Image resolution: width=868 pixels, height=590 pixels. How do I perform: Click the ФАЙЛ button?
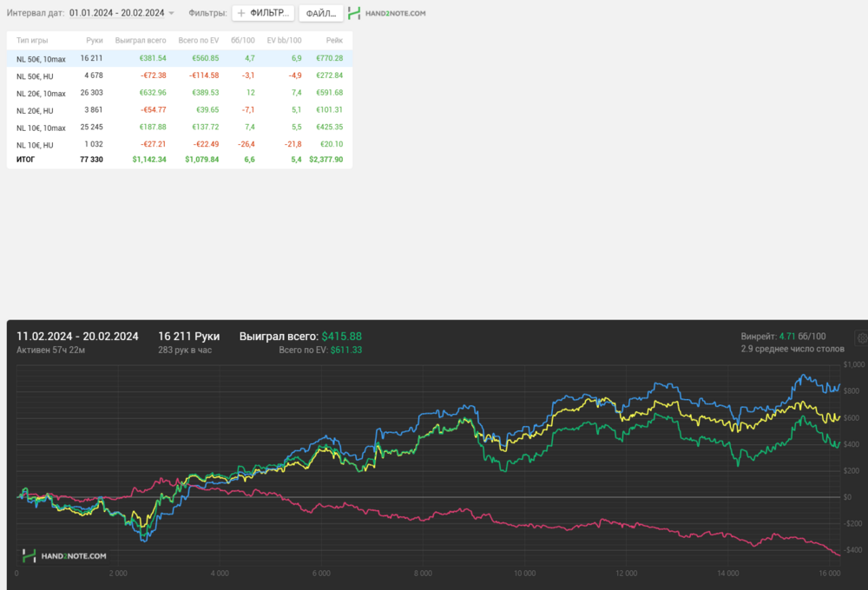coord(321,13)
